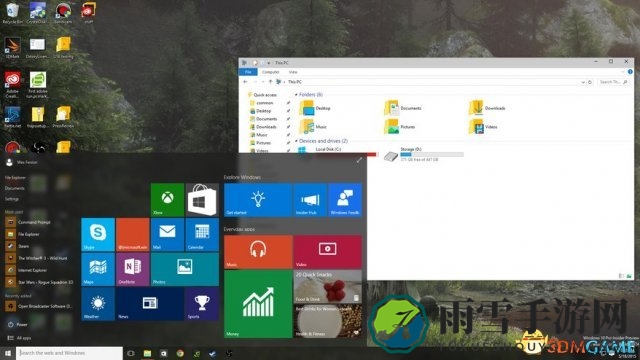Open the Get started tile
This screenshot has height=360, width=640.
[258, 200]
